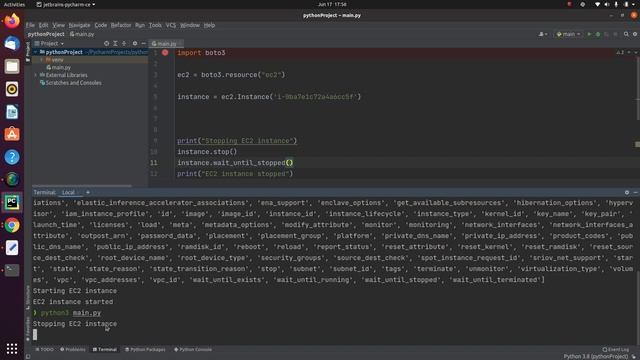The image size is (640, 360).
Task: Open Rhythmbox from the dock
Action: coord(12,89)
